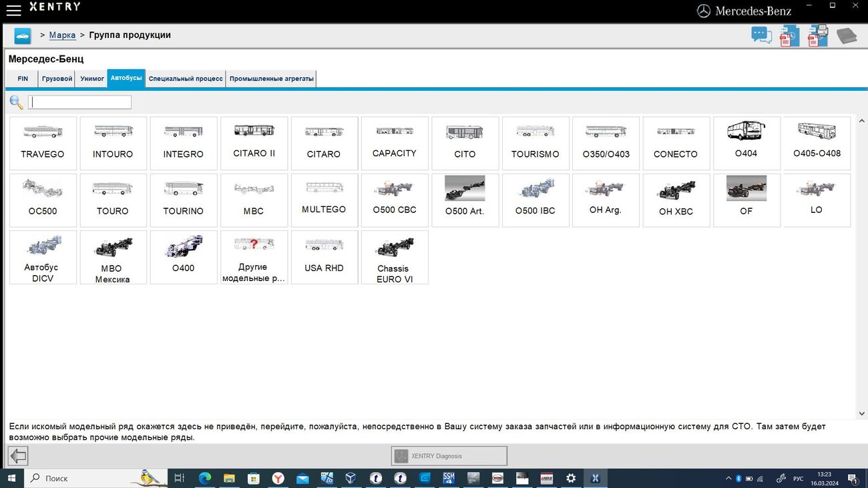Open the Chassis EURO VI tile
The width and height of the screenshot is (868, 488).
(395, 257)
